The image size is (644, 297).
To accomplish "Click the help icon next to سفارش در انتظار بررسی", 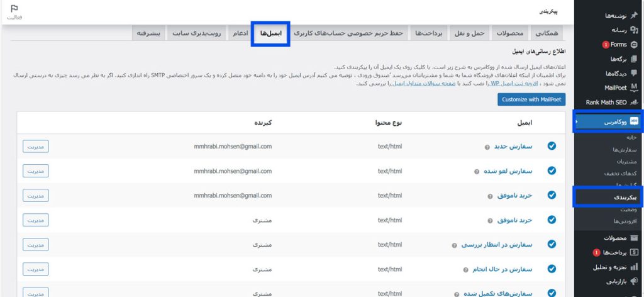I will [x=454, y=245].
